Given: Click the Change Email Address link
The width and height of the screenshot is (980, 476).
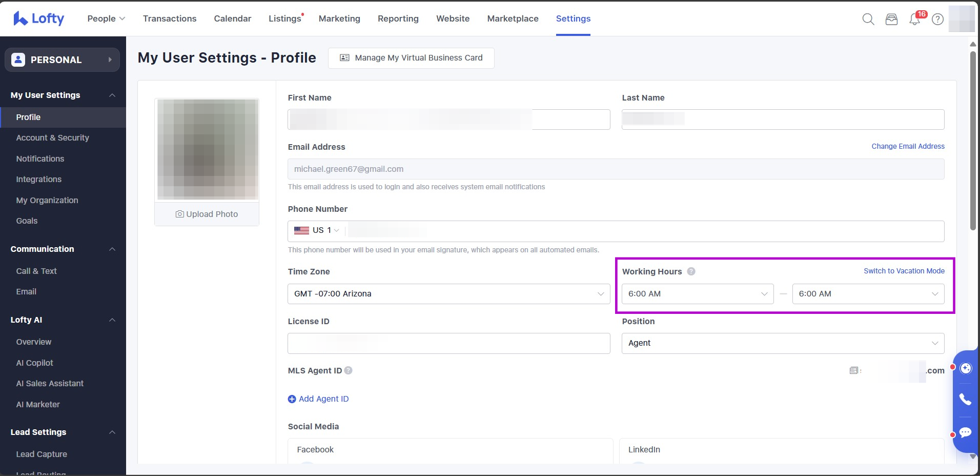Looking at the screenshot, I should [x=908, y=146].
